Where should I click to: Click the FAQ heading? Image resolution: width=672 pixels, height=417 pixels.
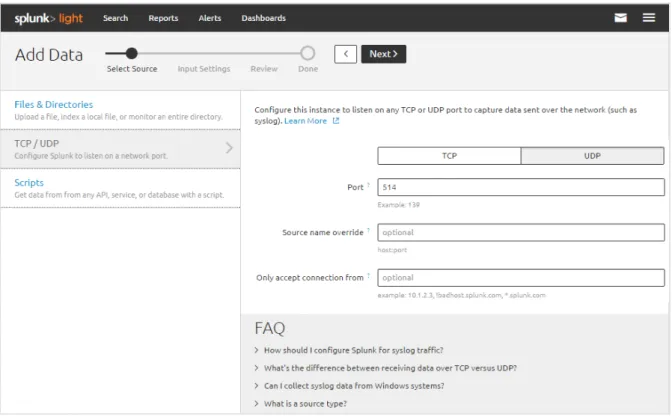click(270, 328)
